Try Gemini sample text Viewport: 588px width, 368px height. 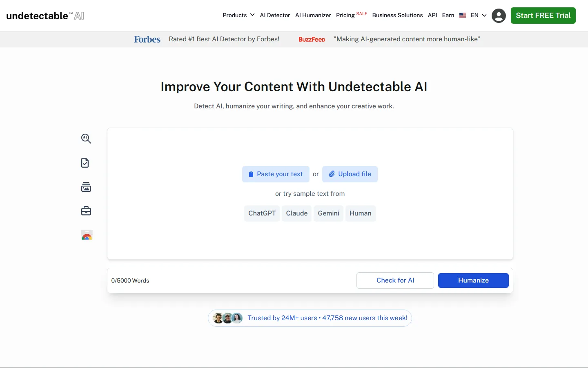[x=329, y=213]
